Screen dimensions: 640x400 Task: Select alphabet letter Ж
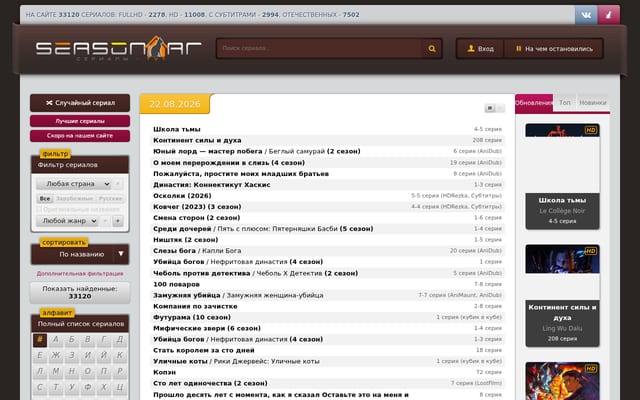56,356
